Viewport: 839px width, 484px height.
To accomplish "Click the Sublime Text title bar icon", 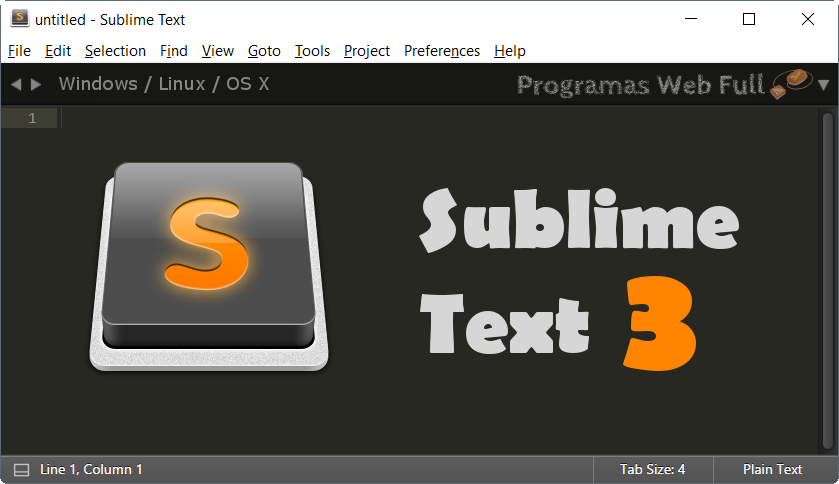I will click(x=20, y=18).
